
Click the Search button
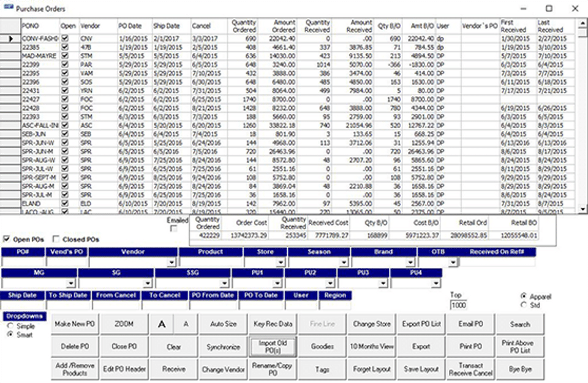tap(520, 324)
